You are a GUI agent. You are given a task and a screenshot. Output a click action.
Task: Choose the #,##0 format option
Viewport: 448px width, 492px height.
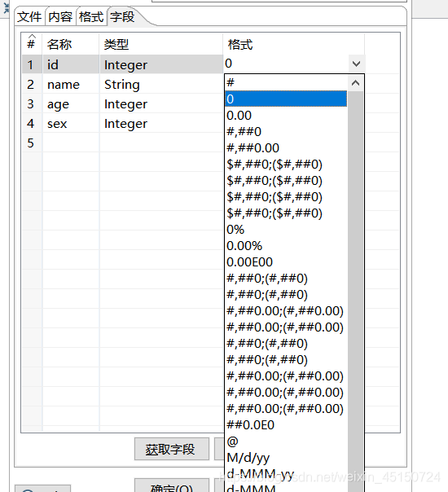pyautogui.click(x=286, y=131)
